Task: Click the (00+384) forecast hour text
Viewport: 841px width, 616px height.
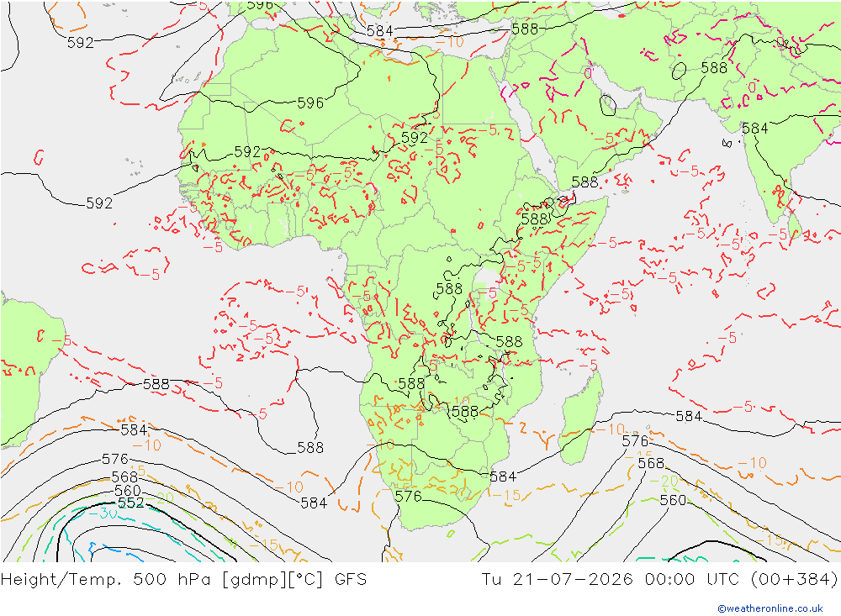Action: point(794,580)
